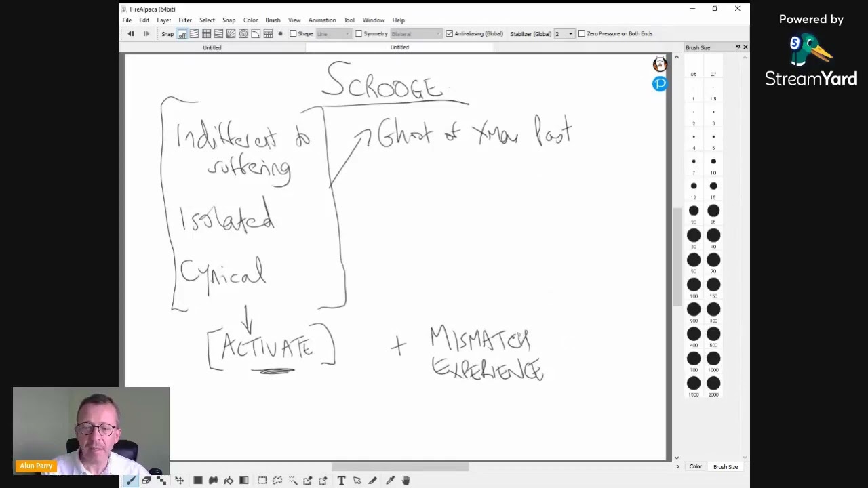This screenshot has height=488, width=868.
Task: Click the blue P icon on canvas
Action: [660, 84]
